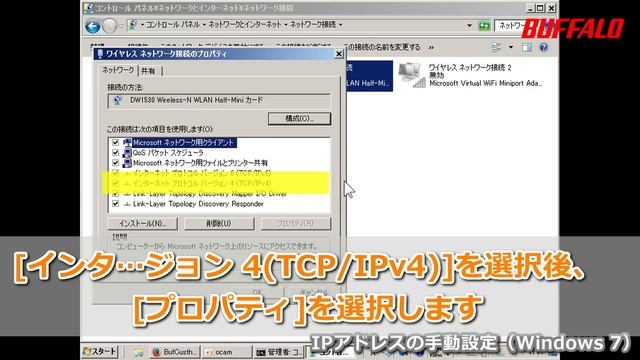Click ネットワーク接続 in the breadcrumb
The image size is (640, 360).
click(313, 25)
